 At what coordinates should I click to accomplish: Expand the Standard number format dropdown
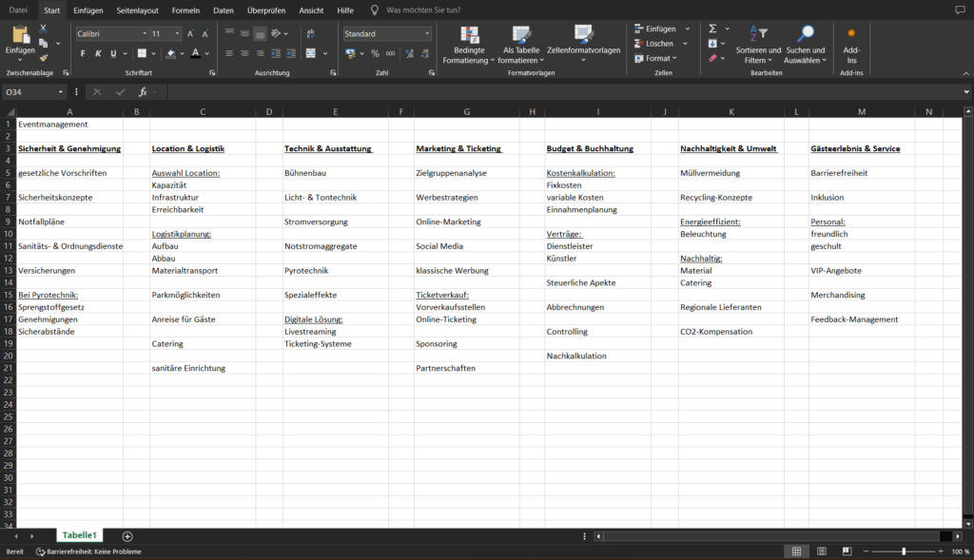coord(427,33)
